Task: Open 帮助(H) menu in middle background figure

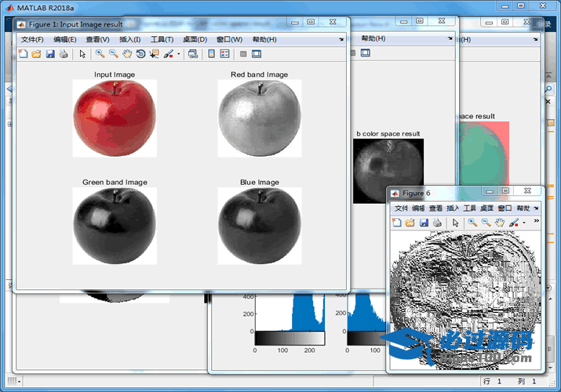Action: [373, 38]
